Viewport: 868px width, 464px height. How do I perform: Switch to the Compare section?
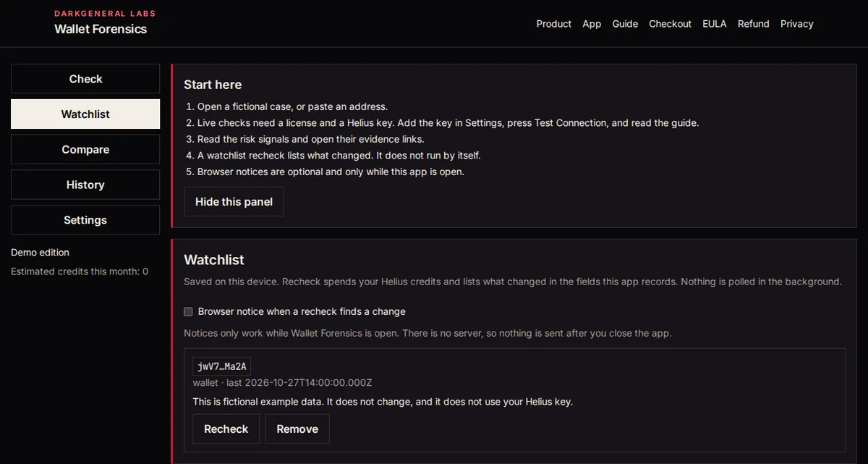85,149
